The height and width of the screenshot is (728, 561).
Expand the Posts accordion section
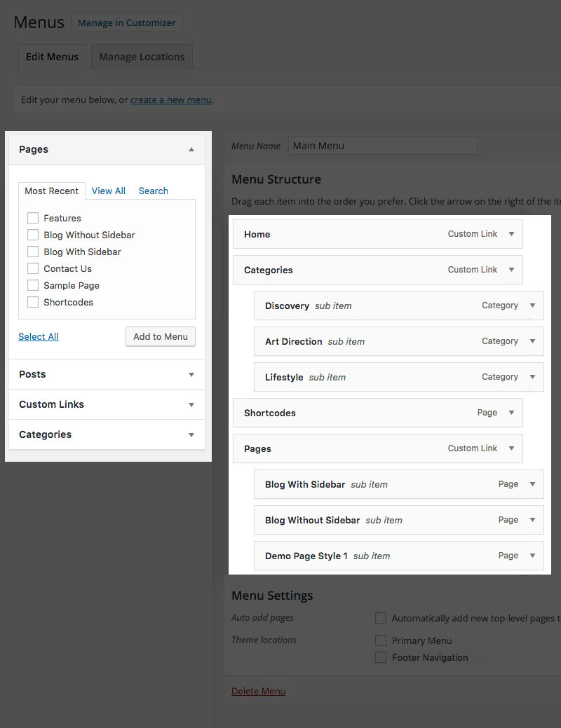[191, 375]
